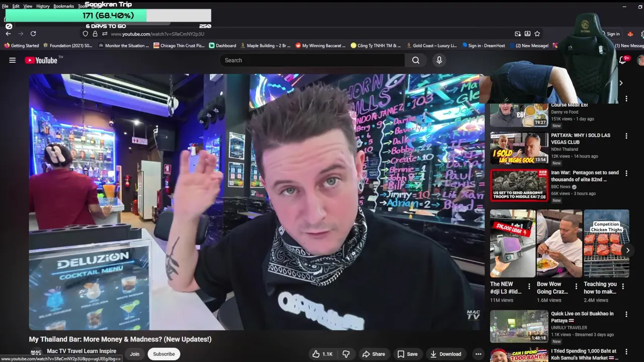Open Competition Chicken Thighs short thumbnail
The image size is (644, 362).
click(606, 243)
